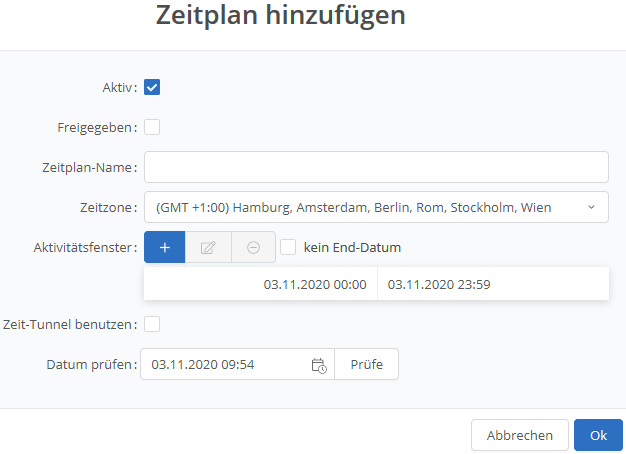Click into the Datum prüfen date field
This screenshot has width=626, height=454.
tap(225, 365)
